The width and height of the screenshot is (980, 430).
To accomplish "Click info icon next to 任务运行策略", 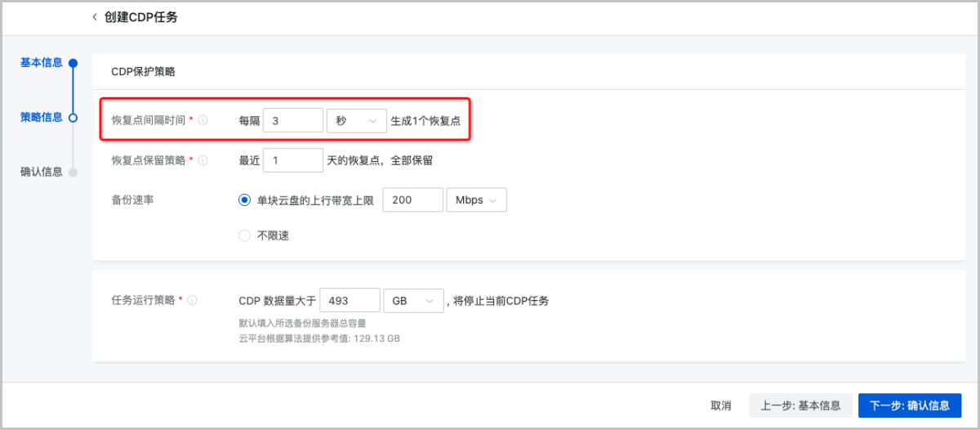I will [193, 300].
